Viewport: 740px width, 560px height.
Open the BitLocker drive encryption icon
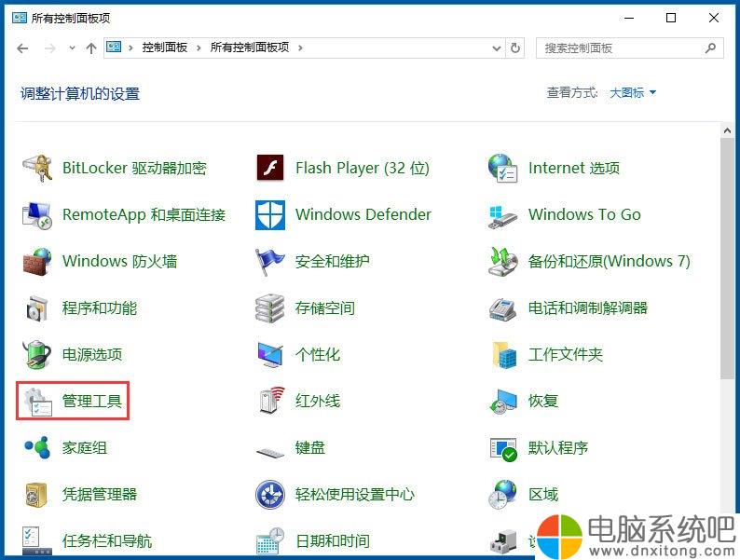tap(37, 168)
